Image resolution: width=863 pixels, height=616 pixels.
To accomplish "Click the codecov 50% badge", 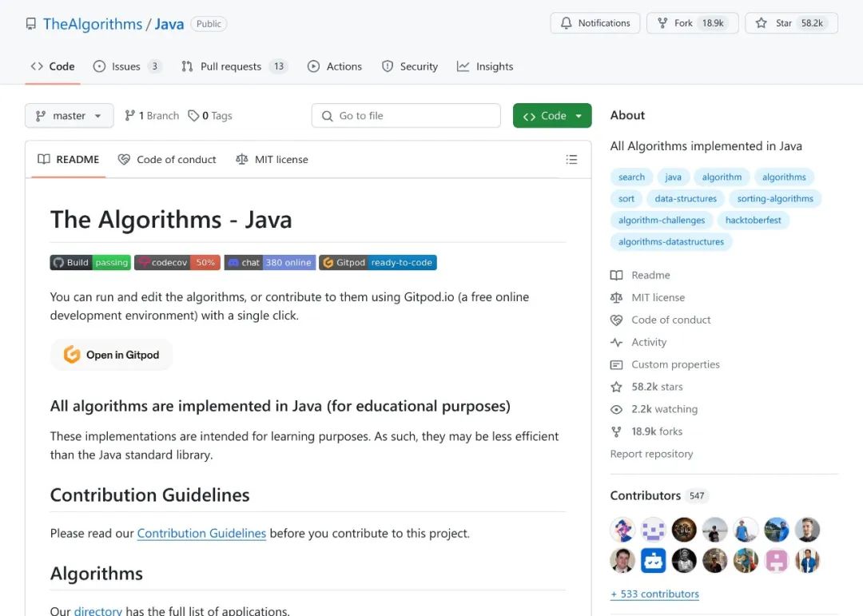I will 177,263.
